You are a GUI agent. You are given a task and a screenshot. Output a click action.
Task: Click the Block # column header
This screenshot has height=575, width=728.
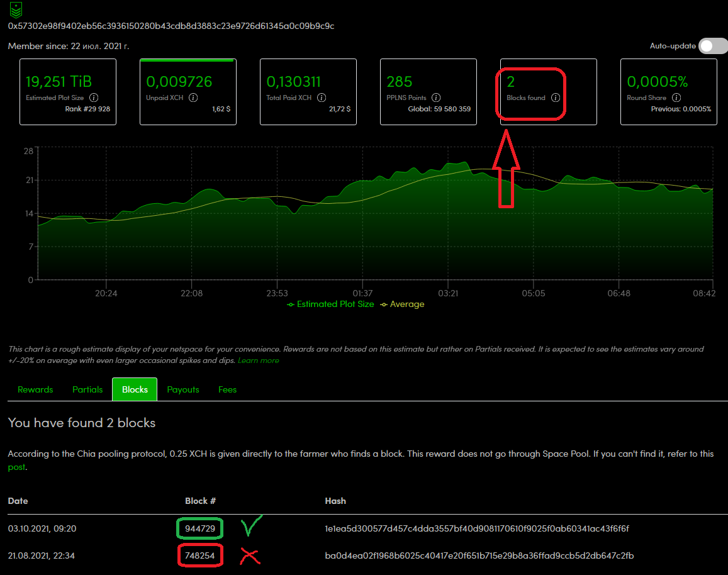coord(200,501)
